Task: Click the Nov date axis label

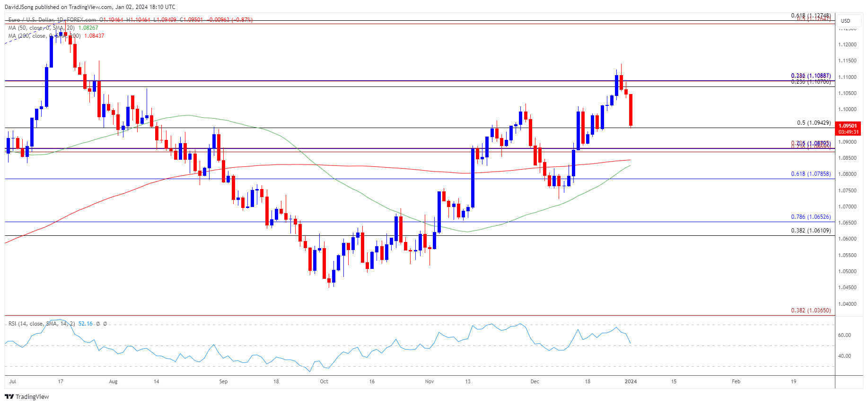Action: [430, 381]
